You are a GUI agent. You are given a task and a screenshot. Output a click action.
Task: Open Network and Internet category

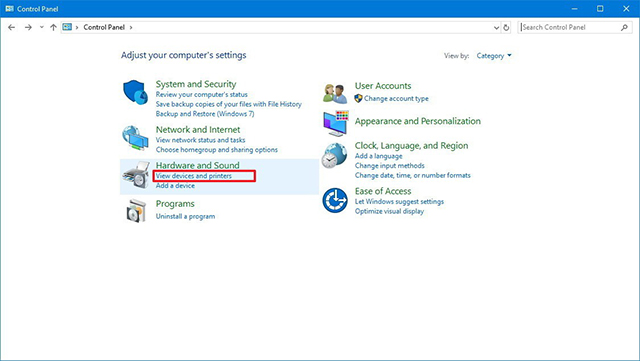point(198,129)
